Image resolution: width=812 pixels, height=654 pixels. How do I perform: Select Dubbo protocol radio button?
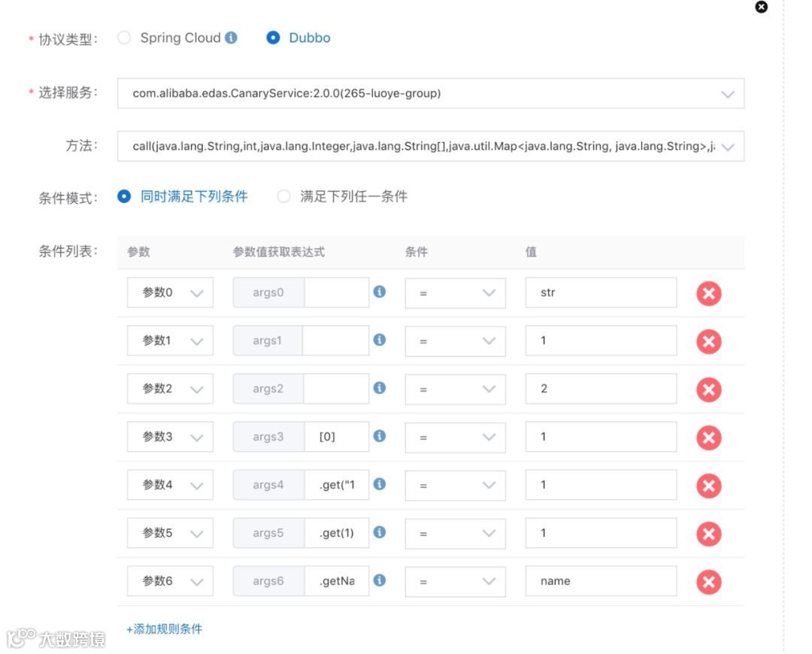coord(273,38)
